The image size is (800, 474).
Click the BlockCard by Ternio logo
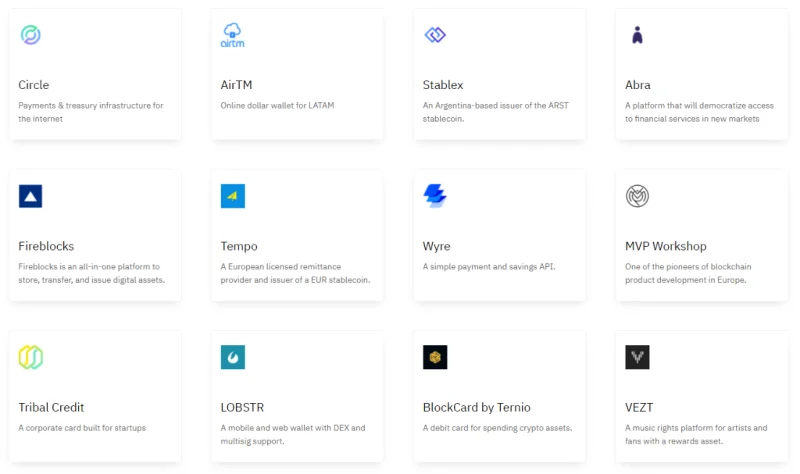click(x=435, y=357)
